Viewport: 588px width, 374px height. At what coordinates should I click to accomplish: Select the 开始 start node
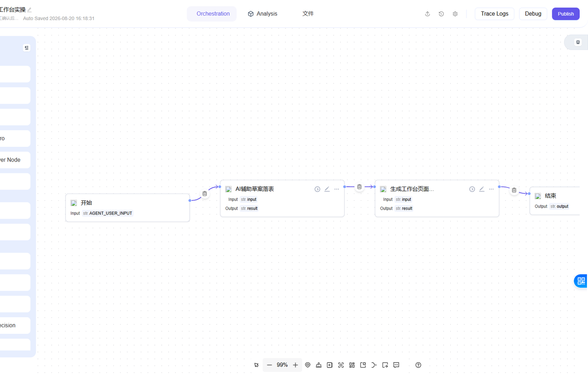pyautogui.click(x=128, y=208)
